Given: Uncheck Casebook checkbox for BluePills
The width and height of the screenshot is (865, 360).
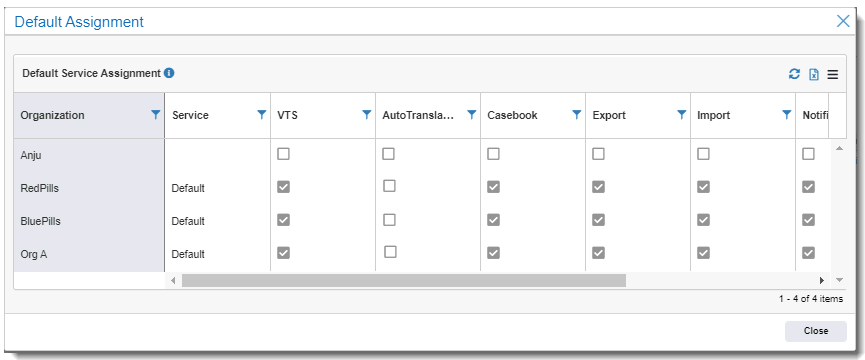Looking at the screenshot, I should pyautogui.click(x=493, y=220).
